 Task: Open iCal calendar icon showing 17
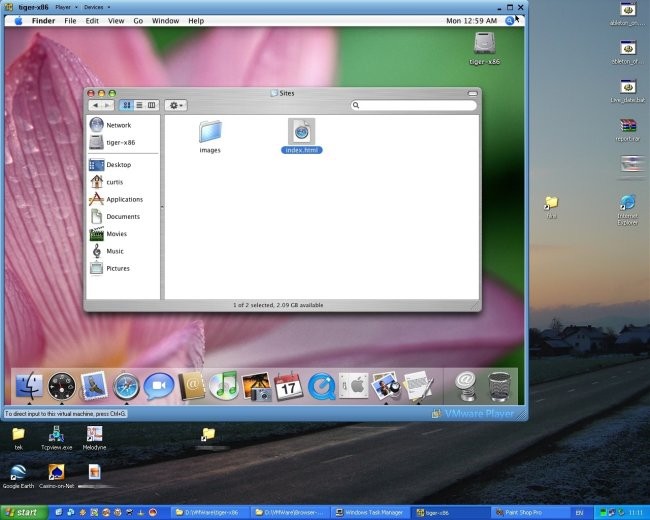pyautogui.click(x=289, y=386)
